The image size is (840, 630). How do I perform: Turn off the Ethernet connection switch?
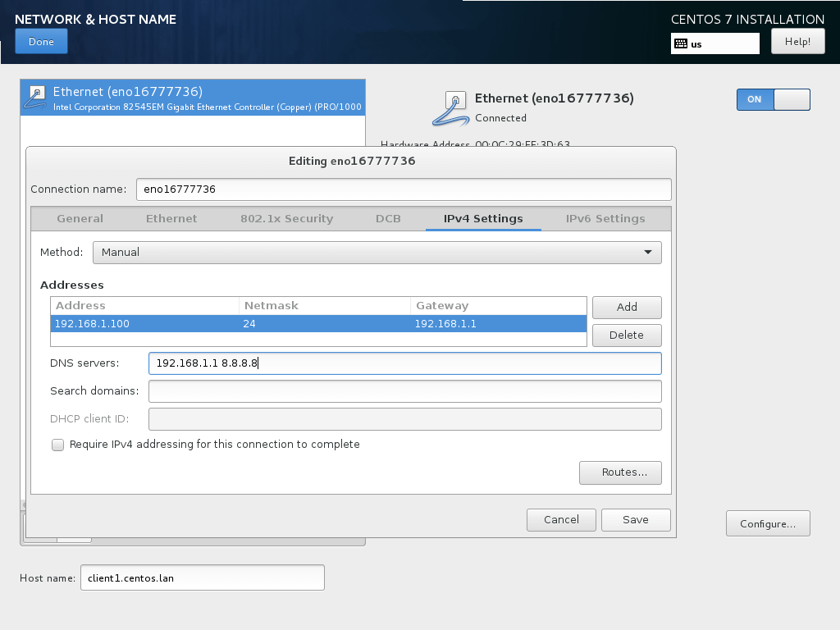(x=772, y=99)
